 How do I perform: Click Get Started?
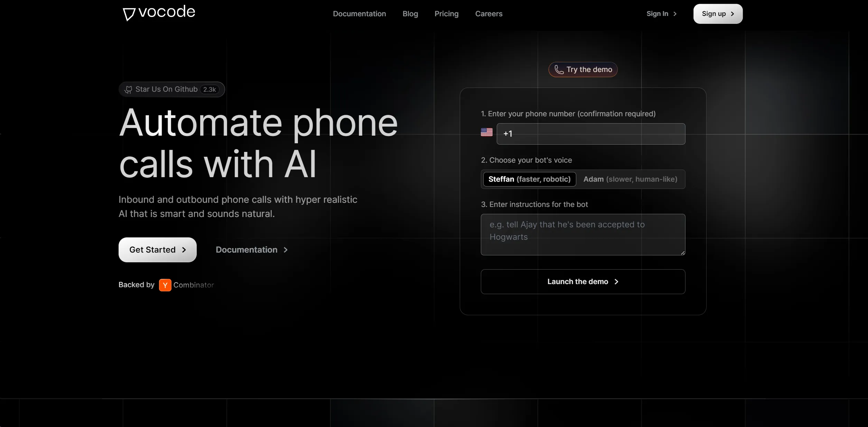pos(157,250)
